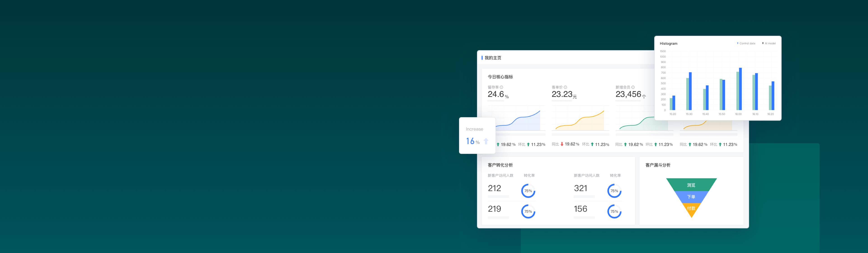Click the 我的主页 page title
The image size is (868, 253).
[493, 58]
